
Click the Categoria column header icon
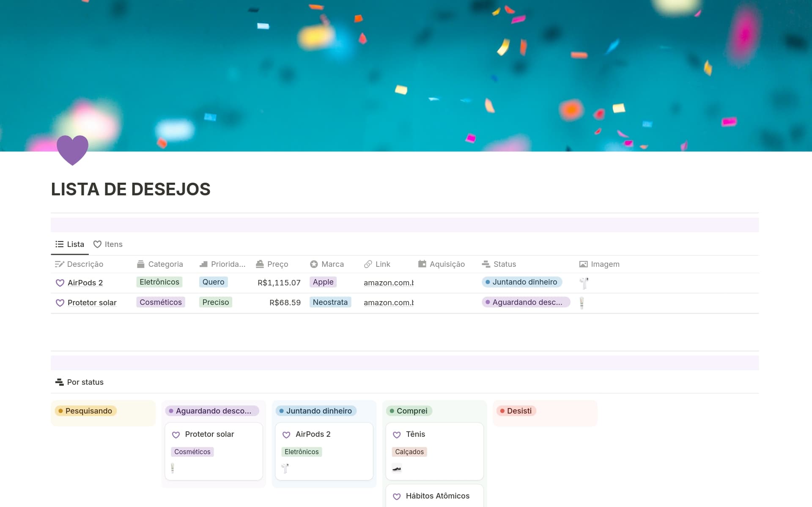coord(141,264)
